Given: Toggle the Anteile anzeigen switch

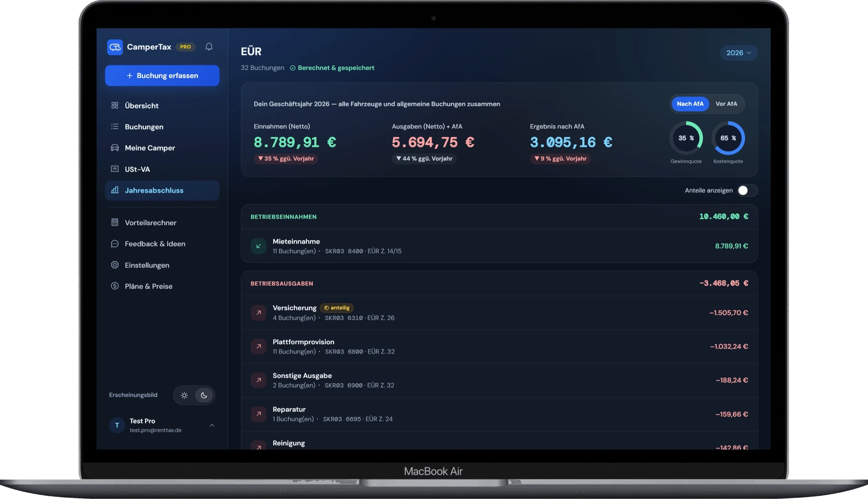Looking at the screenshot, I should [x=747, y=190].
